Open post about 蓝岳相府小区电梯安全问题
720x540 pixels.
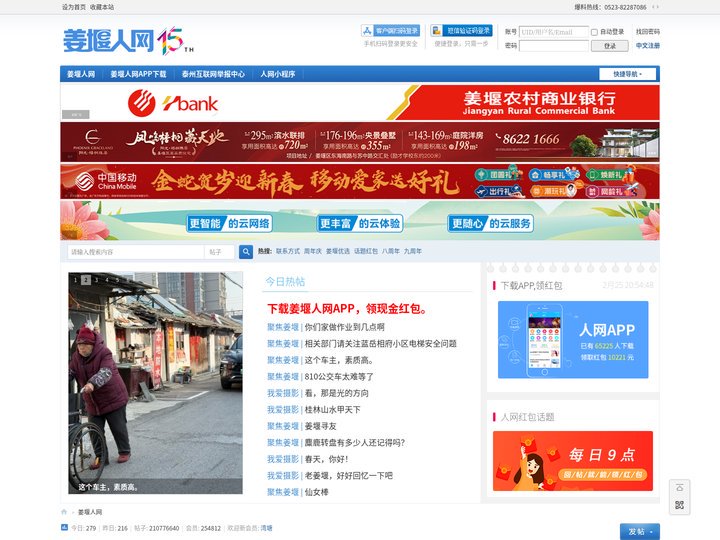380,343
